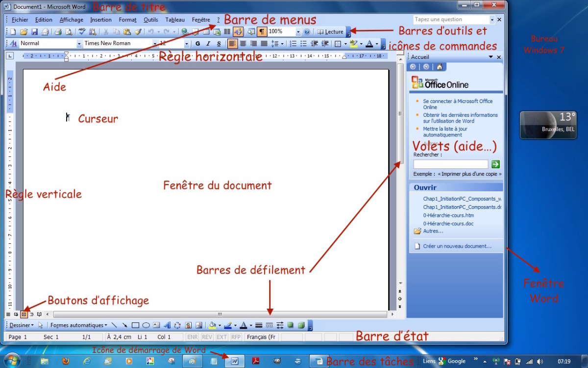Image resolution: width=588 pixels, height=368 pixels.
Task: Click 'Créer un nouveau document...' link
Action: [x=457, y=246]
